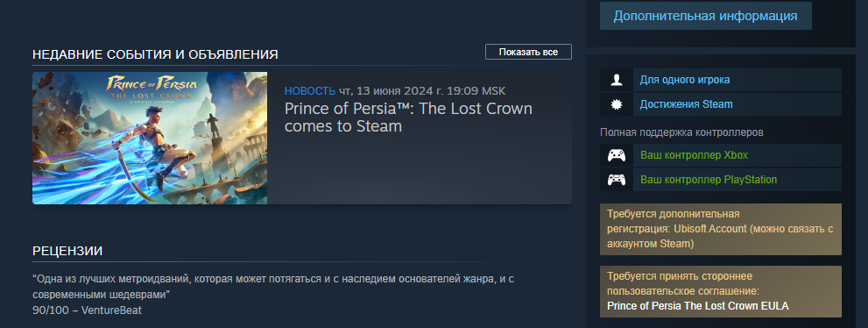Open the Достижения Steam link

[x=686, y=104]
